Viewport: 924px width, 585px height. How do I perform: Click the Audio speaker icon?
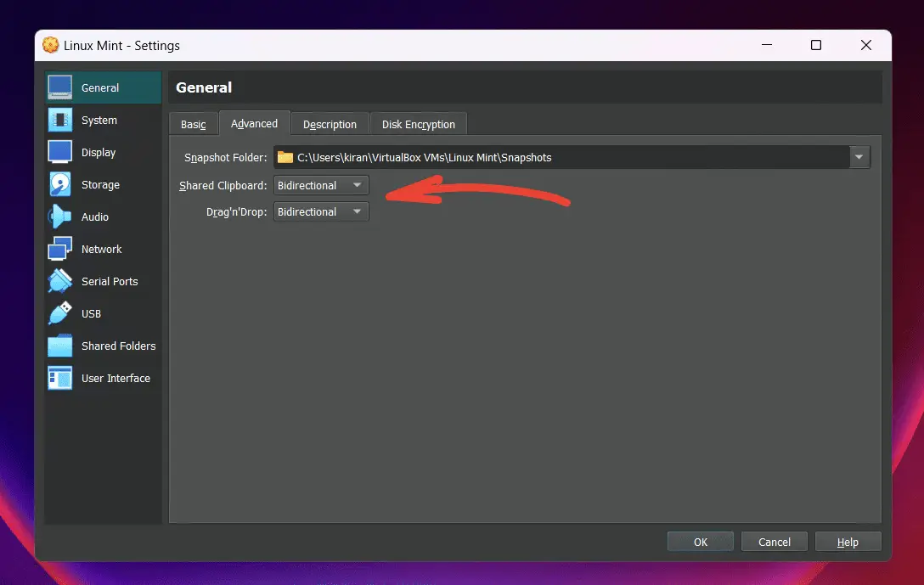click(59, 217)
